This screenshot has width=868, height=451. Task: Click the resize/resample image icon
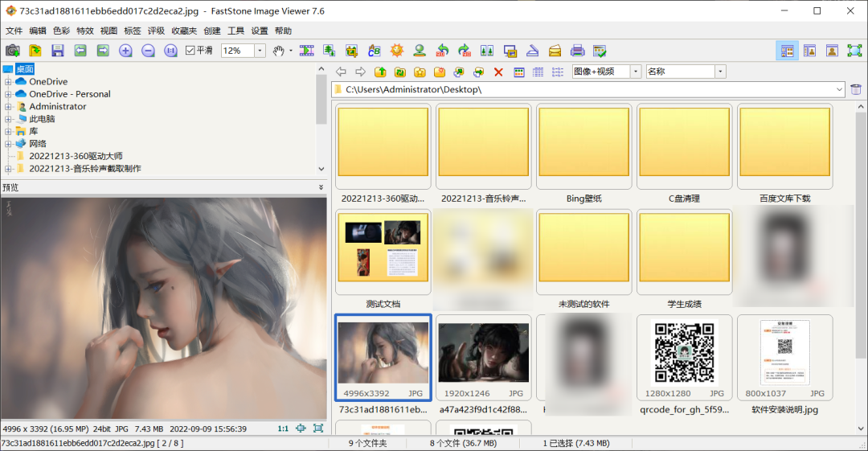coord(330,51)
